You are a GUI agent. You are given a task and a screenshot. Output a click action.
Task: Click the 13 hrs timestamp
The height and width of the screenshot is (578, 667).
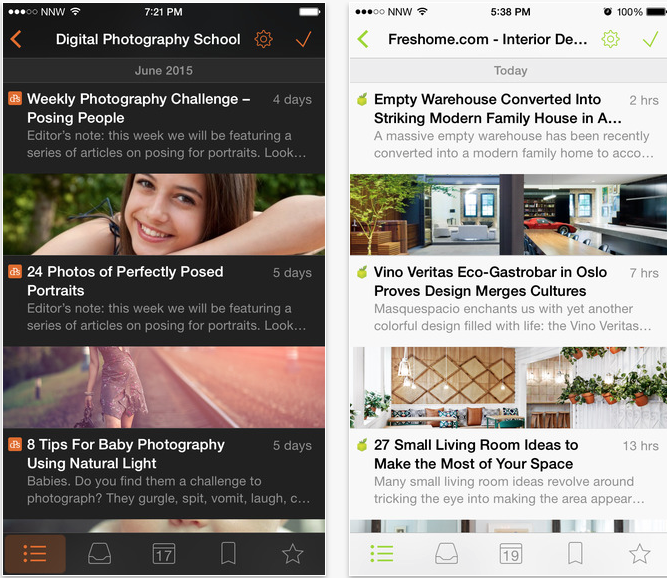pos(641,446)
